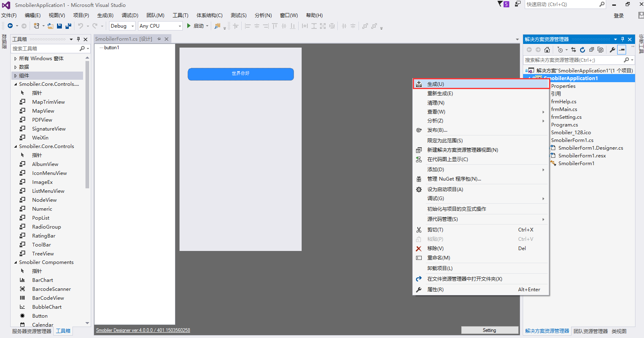Click the Smobiler Designer version link
Viewport: 644px width, 338px height.
pyautogui.click(x=143, y=330)
